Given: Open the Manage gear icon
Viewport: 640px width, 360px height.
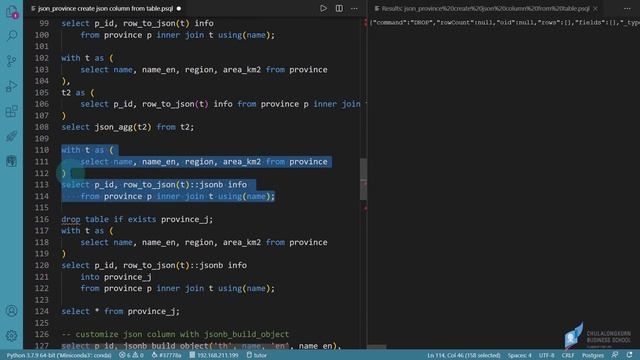Looking at the screenshot, I should coord(11,336).
